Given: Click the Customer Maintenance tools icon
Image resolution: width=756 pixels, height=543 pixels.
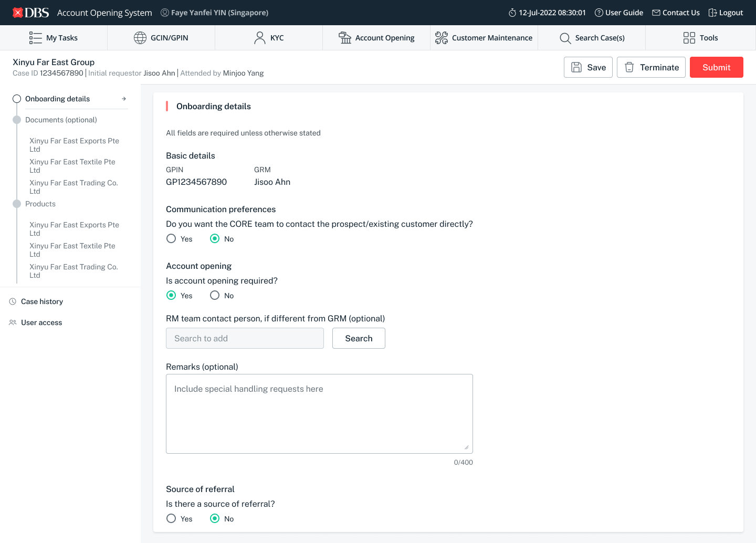Looking at the screenshot, I should point(442,38).
